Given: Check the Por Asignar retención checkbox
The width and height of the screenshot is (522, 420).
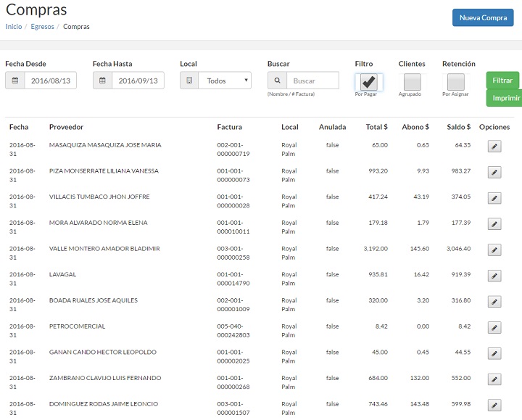Looking at the screenshot, I should point(455,81).
